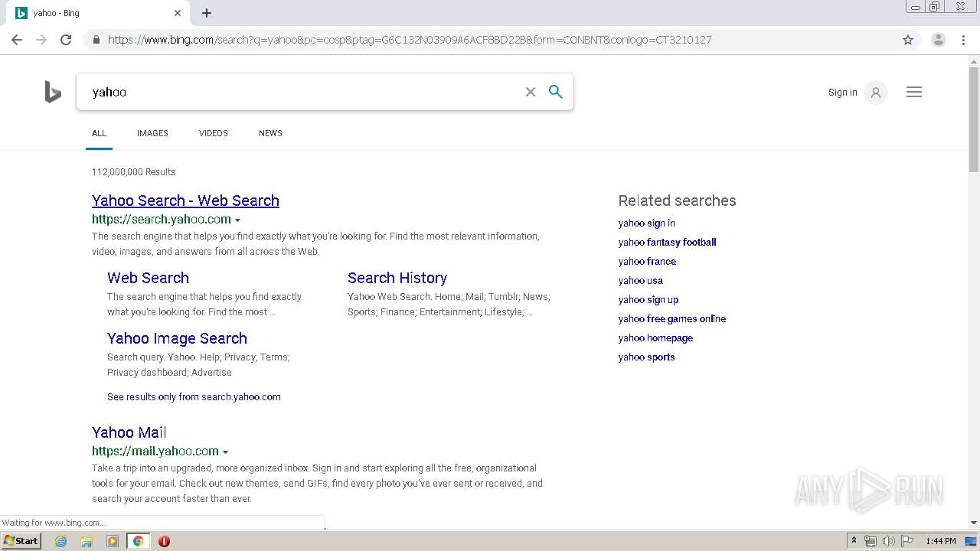Open Chrome profile avatar

[x=938, y=40]
